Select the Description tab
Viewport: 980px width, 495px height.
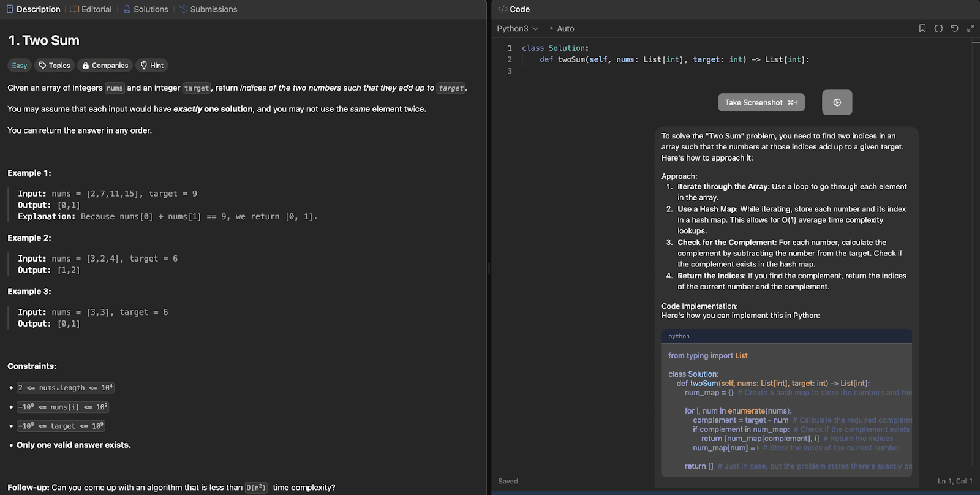click(x=33, y=9)
